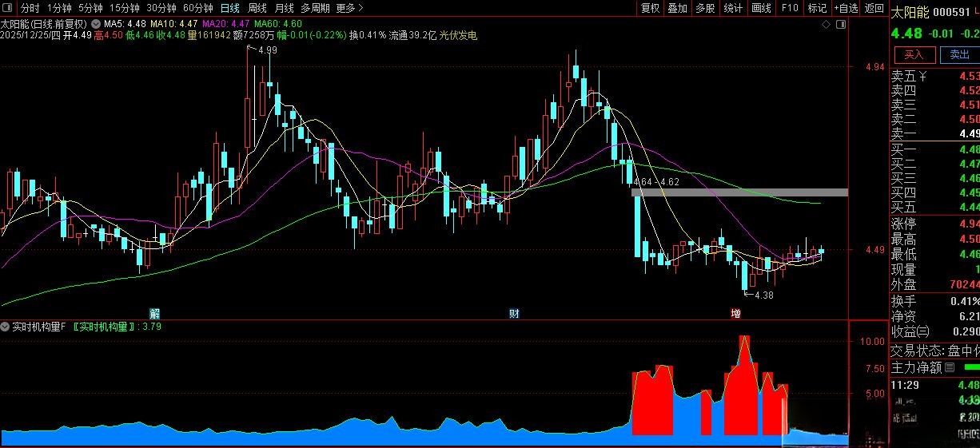This screenshot has width=980, height=448.
Task: Add stock to watchlist with +自选
Action: 846,8
